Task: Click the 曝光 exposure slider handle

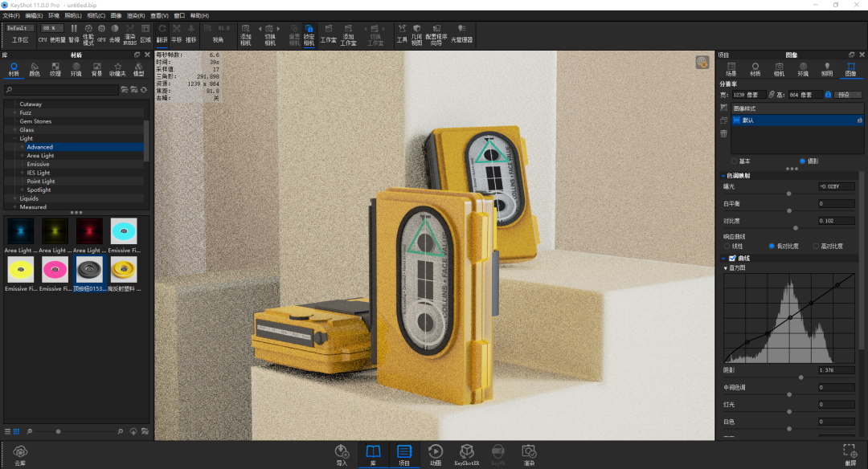Action: click(x=788, y=194)
